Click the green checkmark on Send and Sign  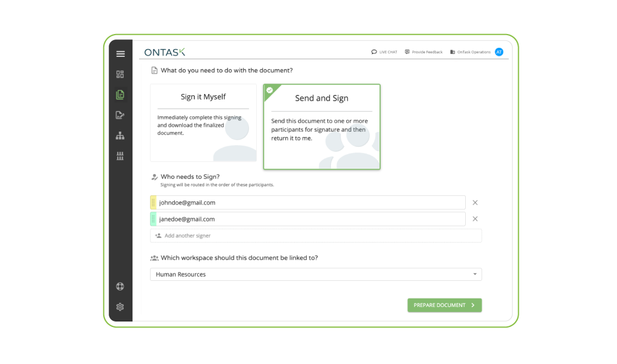[x=270, y=90]
